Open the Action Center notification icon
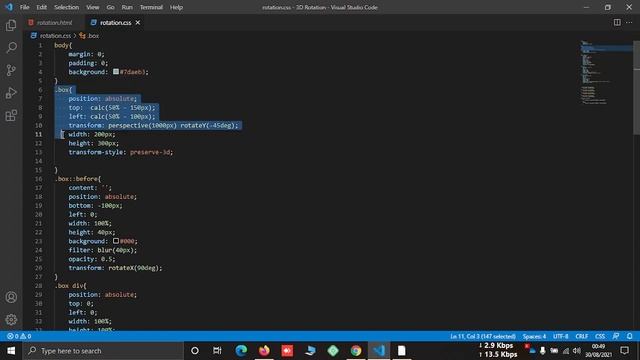The image size is (640, 360). pos(624,351)
